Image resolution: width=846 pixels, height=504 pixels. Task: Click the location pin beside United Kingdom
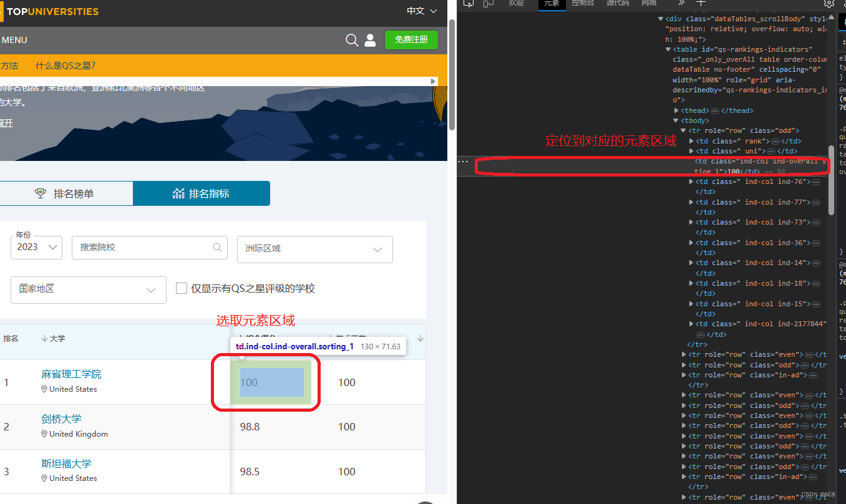pos(44,434)
